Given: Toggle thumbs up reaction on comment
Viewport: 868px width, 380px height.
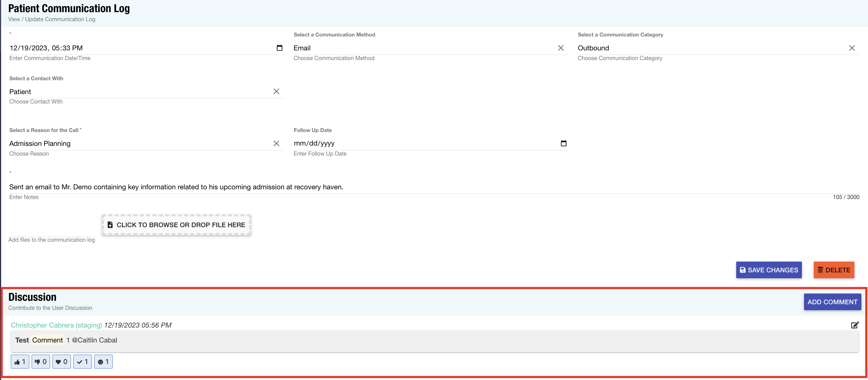Looking at the screenshot, I should 20,362.
